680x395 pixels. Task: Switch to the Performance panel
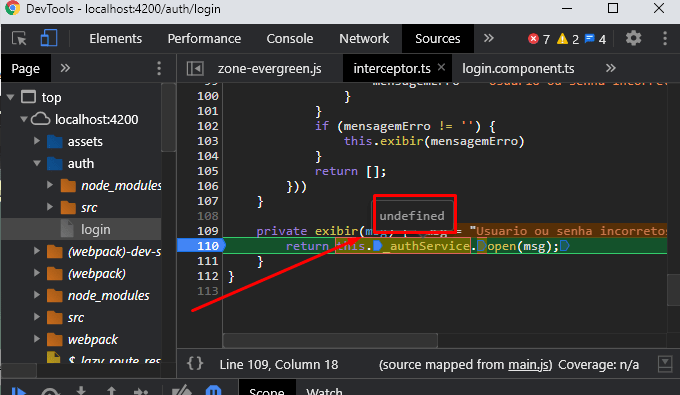pos(204,39)
